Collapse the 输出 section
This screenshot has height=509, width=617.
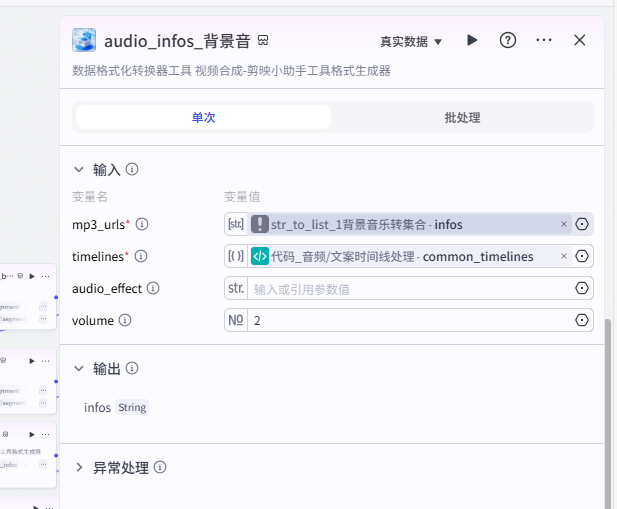tap(79, 369)
